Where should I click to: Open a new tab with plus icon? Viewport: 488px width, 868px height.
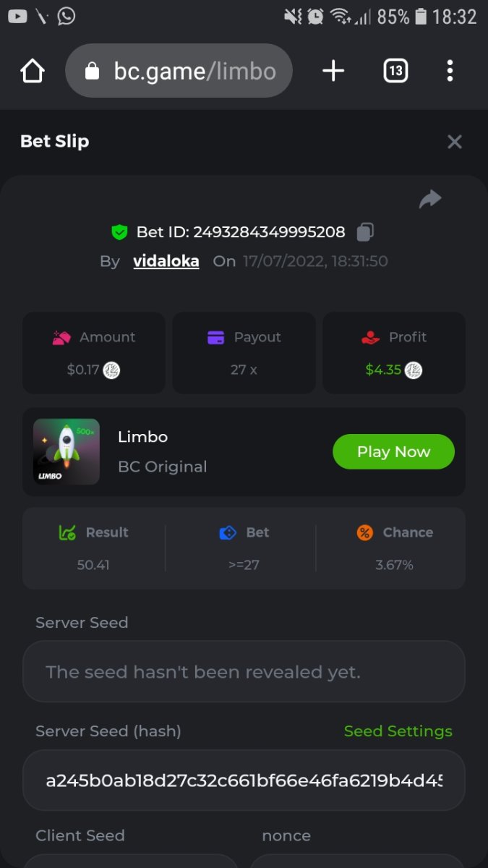tap(333, 71)
